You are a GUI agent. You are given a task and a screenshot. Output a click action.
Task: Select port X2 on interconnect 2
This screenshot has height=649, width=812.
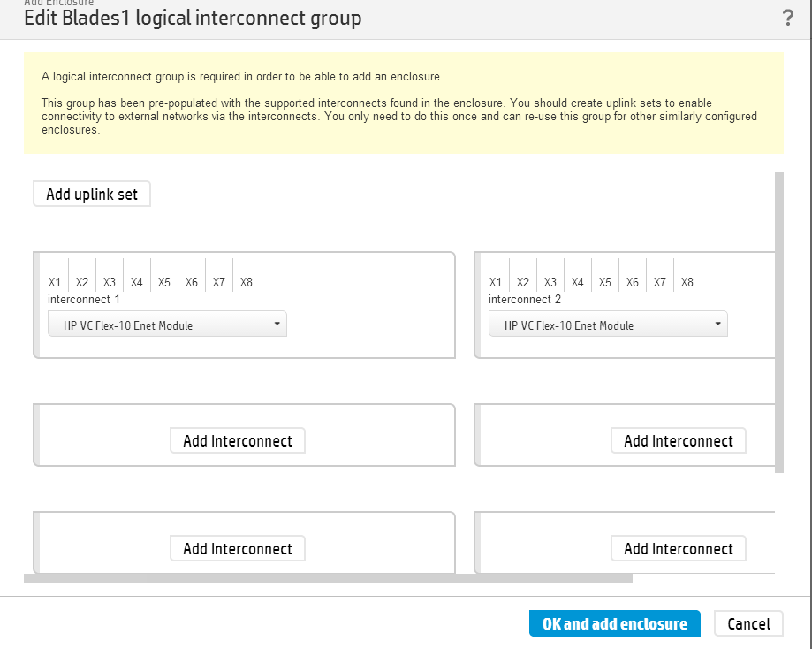tap(523, 282)
